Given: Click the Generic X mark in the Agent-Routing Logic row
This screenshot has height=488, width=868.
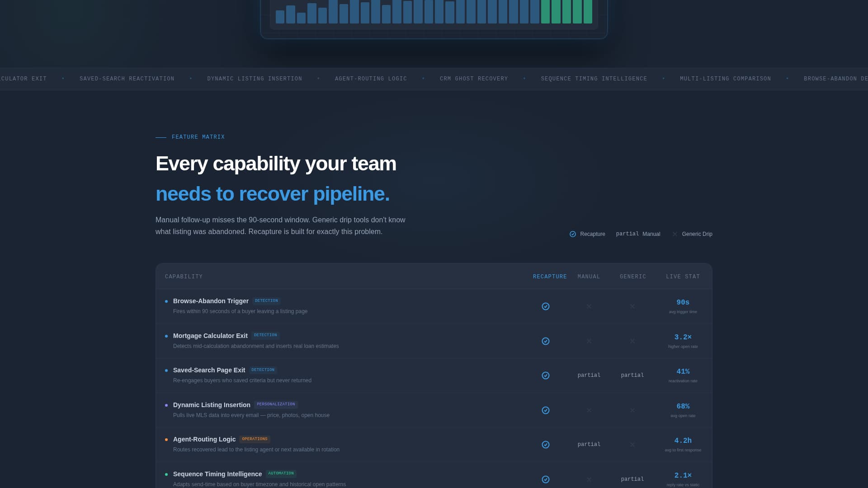Looking at the screenshot, I should [632, 445].
